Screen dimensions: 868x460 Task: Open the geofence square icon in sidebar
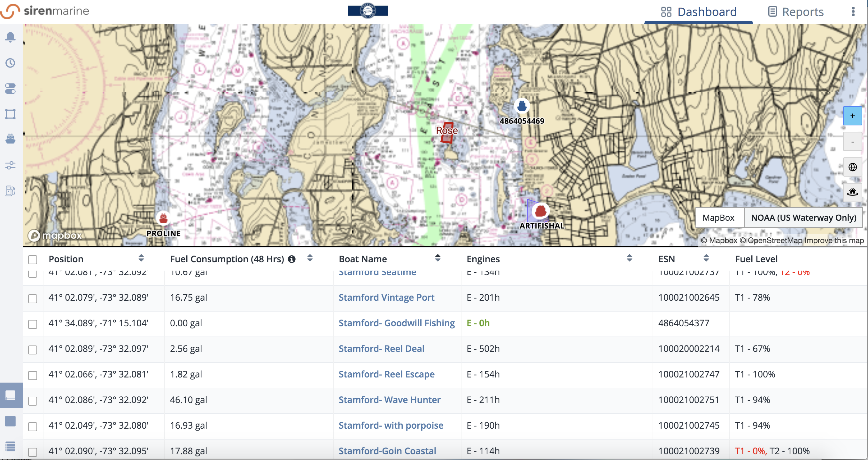11,114
